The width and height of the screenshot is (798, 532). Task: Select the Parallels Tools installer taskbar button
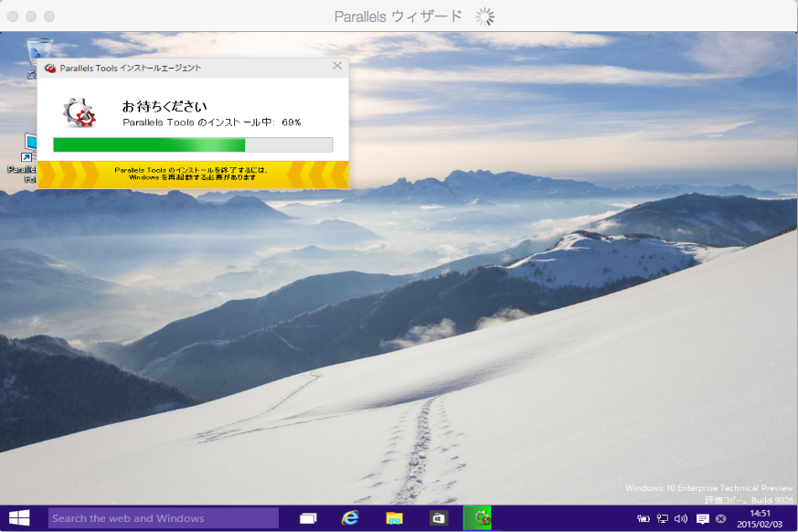pos(477,518)
